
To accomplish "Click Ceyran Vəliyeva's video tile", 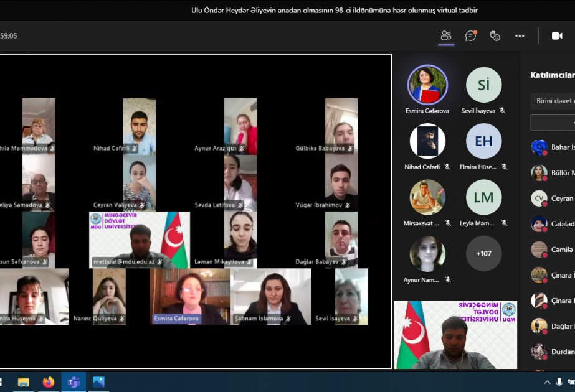I will click(x=140, y=183).
